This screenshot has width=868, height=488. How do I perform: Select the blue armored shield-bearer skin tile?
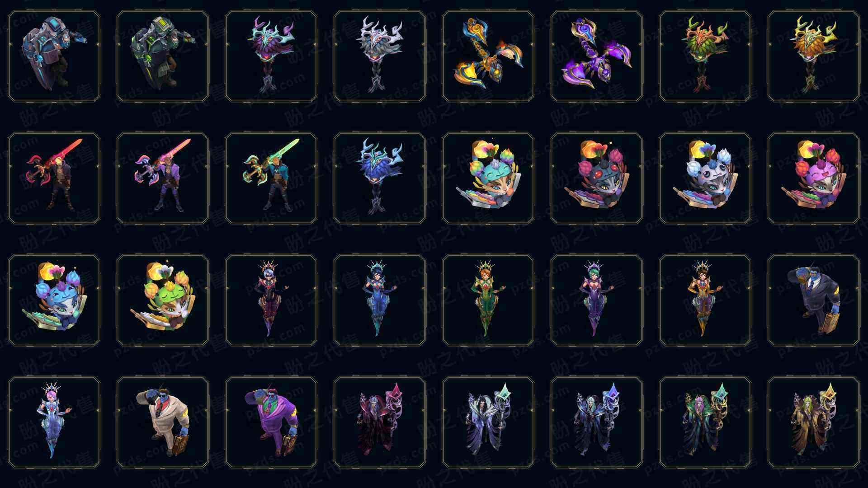pyautogui.click(x=54, y=56)
